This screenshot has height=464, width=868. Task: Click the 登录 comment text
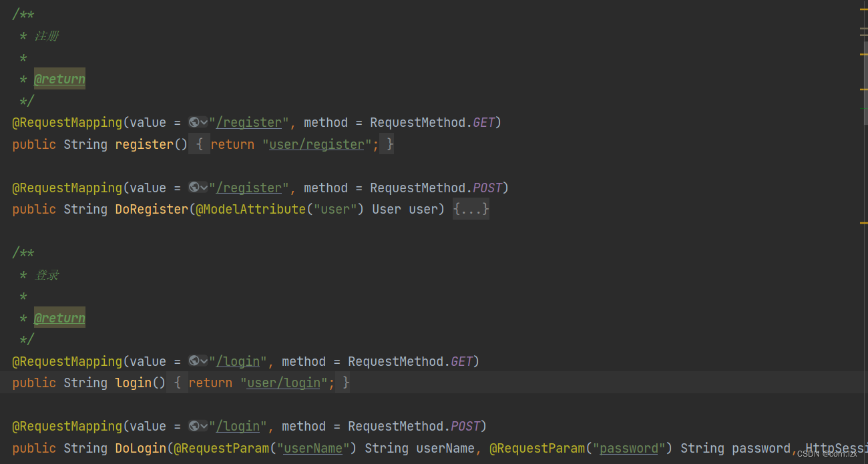coord(47,274)
